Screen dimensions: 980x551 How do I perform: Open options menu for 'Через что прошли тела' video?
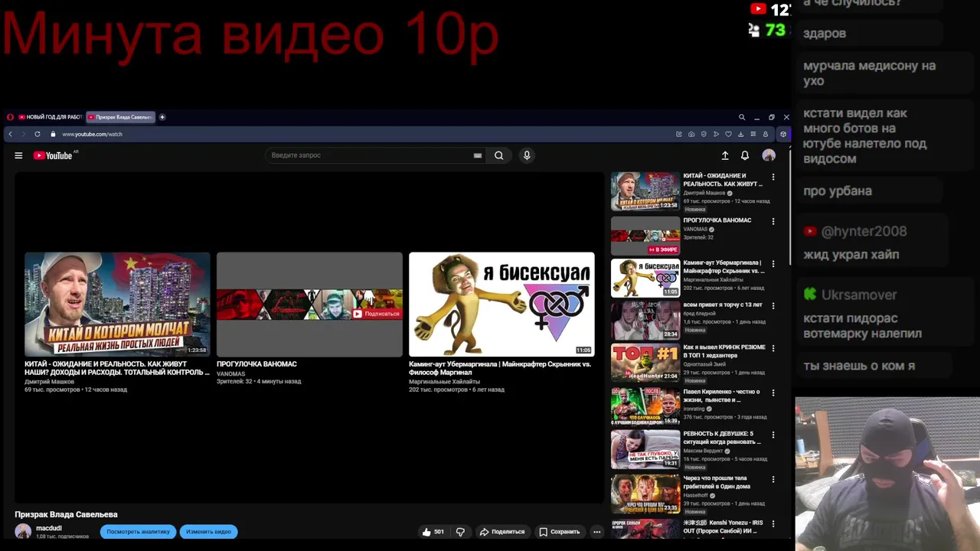[x=773, y=479]
